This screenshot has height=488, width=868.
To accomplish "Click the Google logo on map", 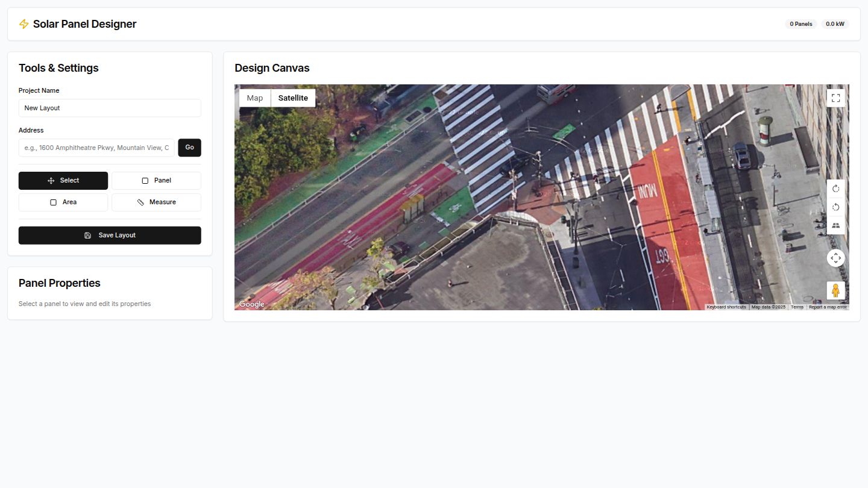I will point(251,304).
